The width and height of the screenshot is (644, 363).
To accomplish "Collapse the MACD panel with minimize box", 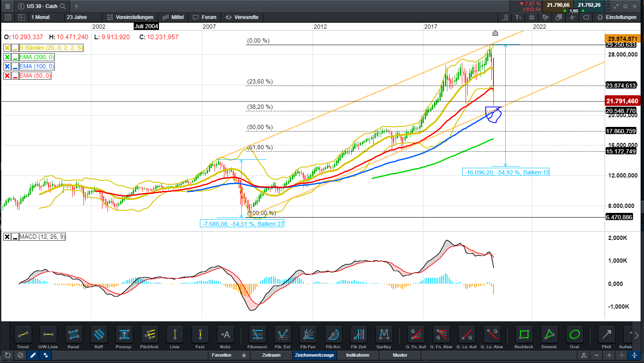I will tap(15, 237).
